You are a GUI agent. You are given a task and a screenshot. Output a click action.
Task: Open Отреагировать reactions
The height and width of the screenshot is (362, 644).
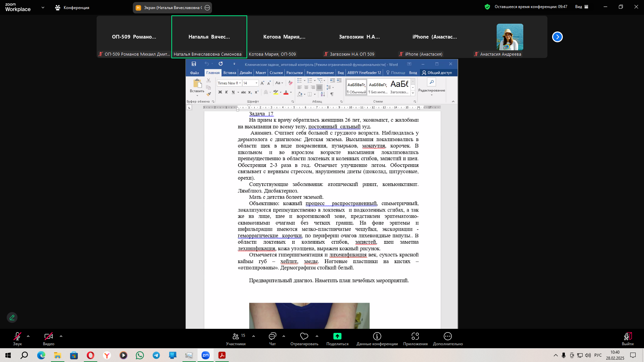coord(304,339)
